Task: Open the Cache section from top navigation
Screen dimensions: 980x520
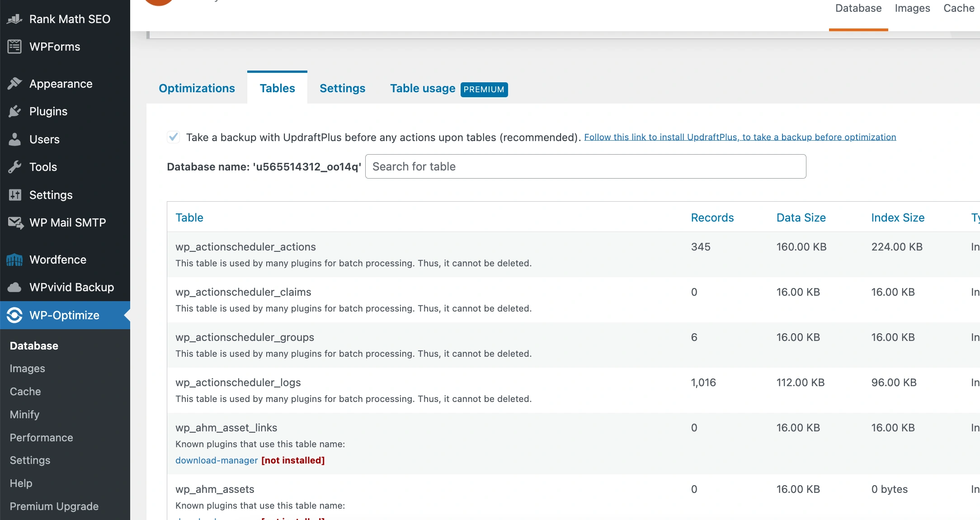Action: click(x=959, y=8)
